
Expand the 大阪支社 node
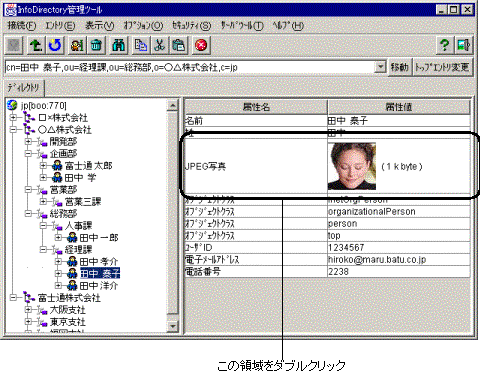[28, 310]
